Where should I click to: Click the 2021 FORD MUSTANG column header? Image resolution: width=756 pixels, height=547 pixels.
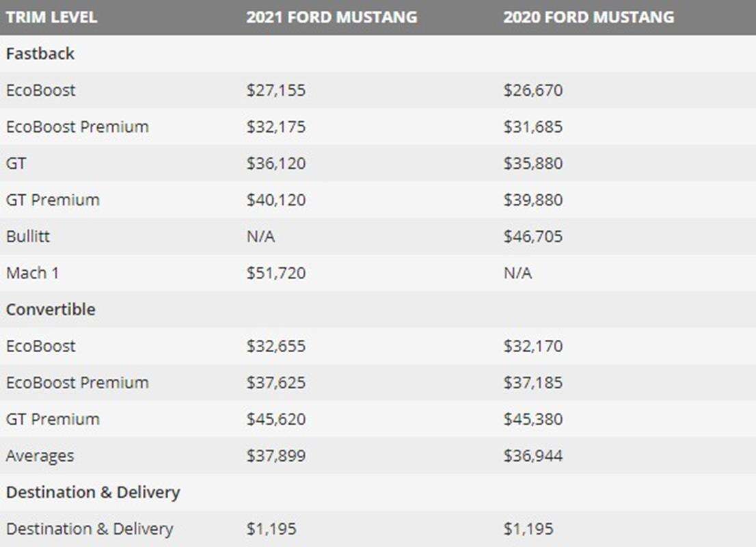tap(332, 17)
